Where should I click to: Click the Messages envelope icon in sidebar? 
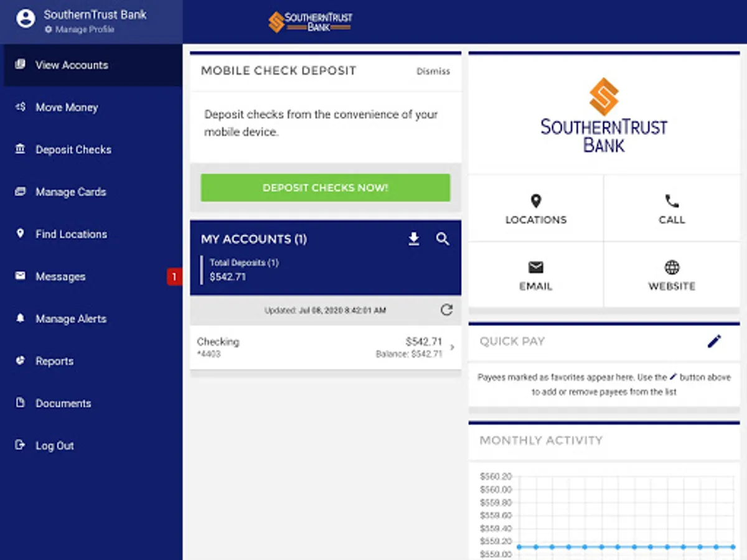point(21,276)
